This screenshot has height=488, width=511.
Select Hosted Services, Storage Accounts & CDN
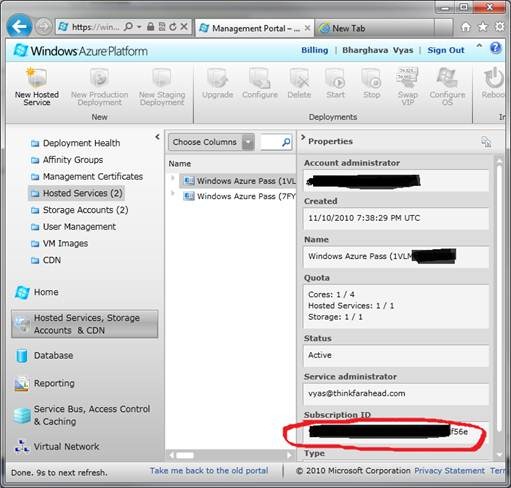[x=85, y=324]
